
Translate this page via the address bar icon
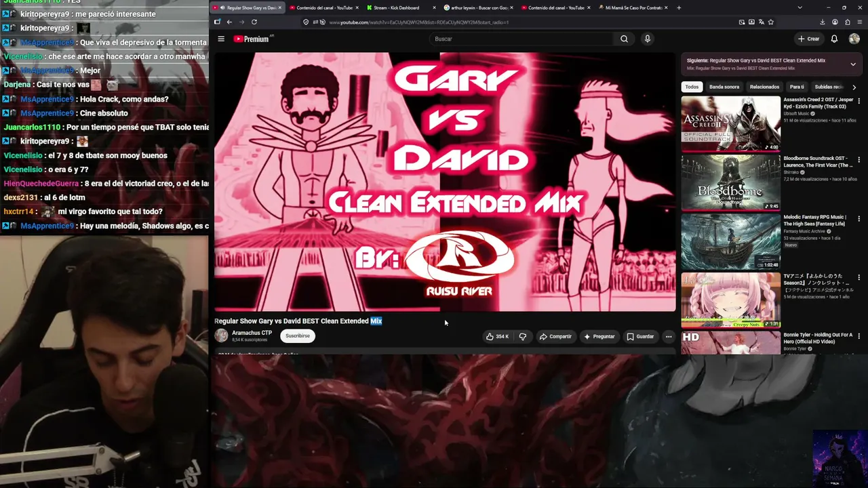pos(761,22)
